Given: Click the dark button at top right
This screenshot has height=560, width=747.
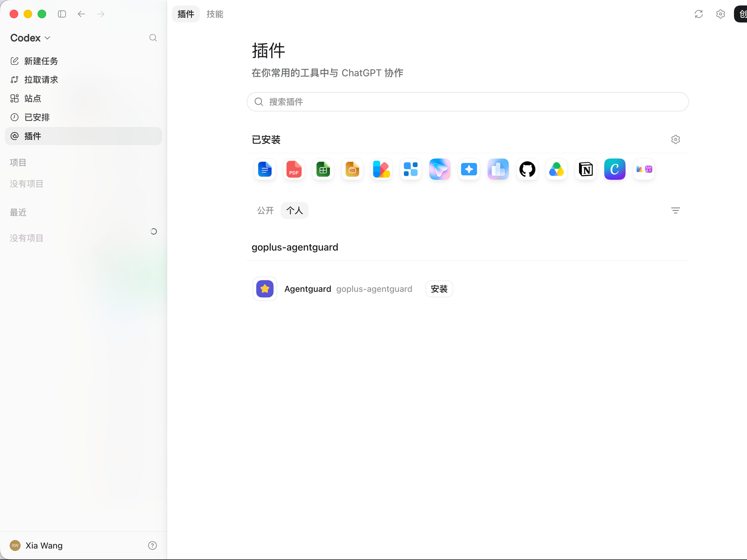Looking at the screenshot, I should [x=741, y=14].
